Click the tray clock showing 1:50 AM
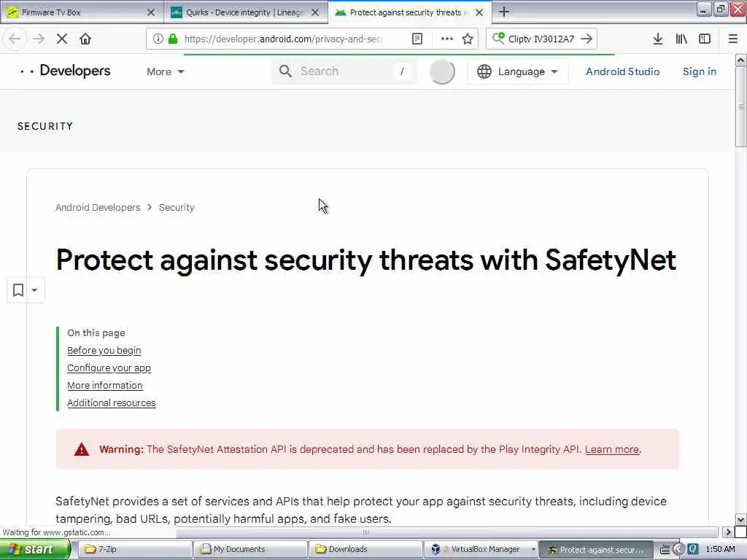 [720, 550]
